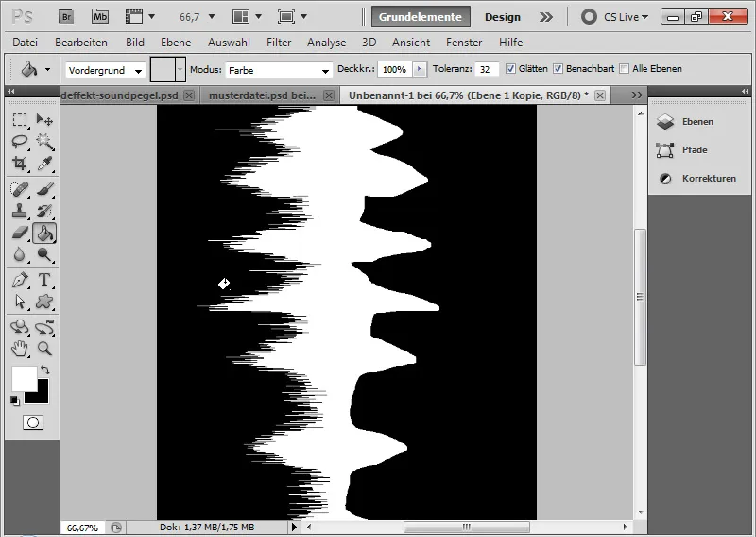The width and height of the screenshot is (756, 537).
Task: Pick the Eyedropper tool
Action: click(x=43, y=164)
